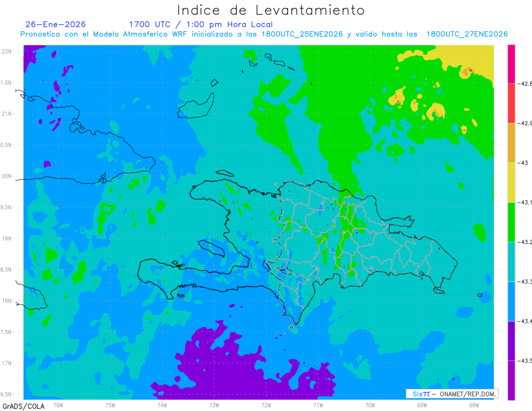Click the title "Indice de Levantamiento"

click(270, 10)
